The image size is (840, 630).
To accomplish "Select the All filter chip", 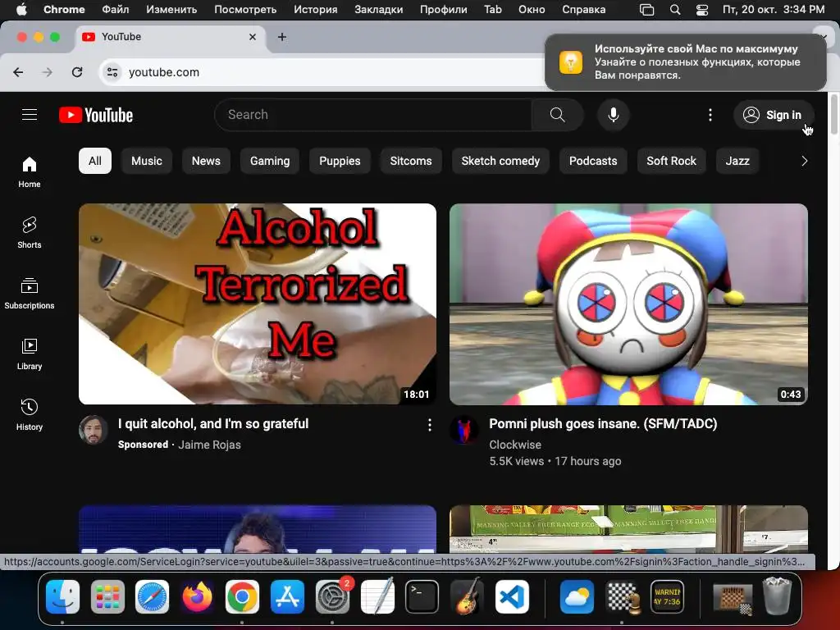I will [95, 161].
